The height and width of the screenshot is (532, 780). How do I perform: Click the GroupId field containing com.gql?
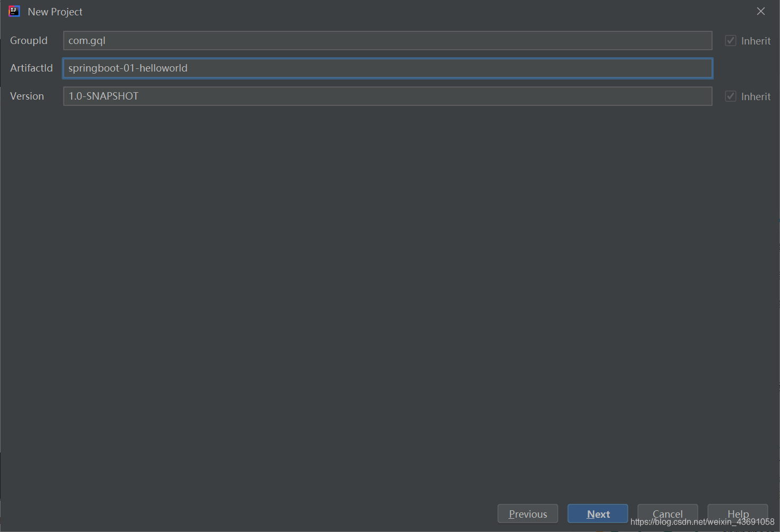click(x=388, y=41)
